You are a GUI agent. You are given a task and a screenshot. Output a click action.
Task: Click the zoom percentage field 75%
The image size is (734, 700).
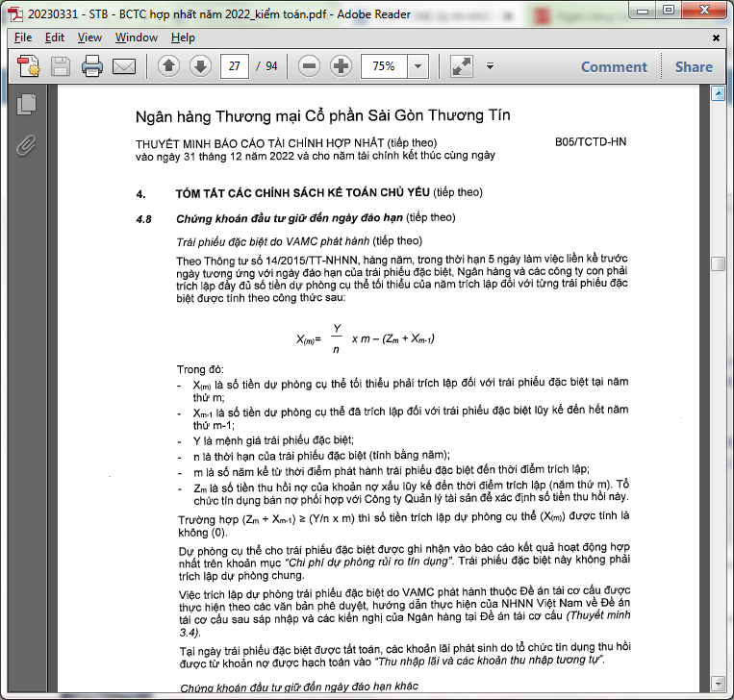coord(385,66)
